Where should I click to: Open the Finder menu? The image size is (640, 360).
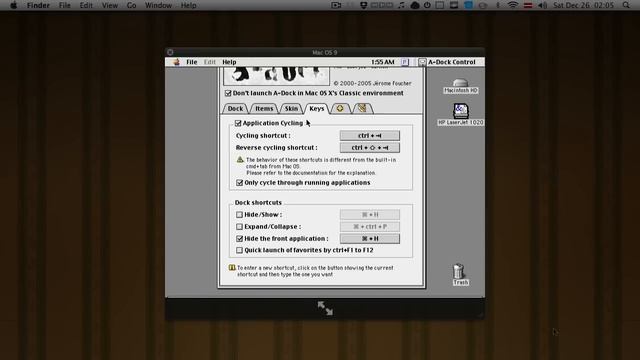coord(38,5)
